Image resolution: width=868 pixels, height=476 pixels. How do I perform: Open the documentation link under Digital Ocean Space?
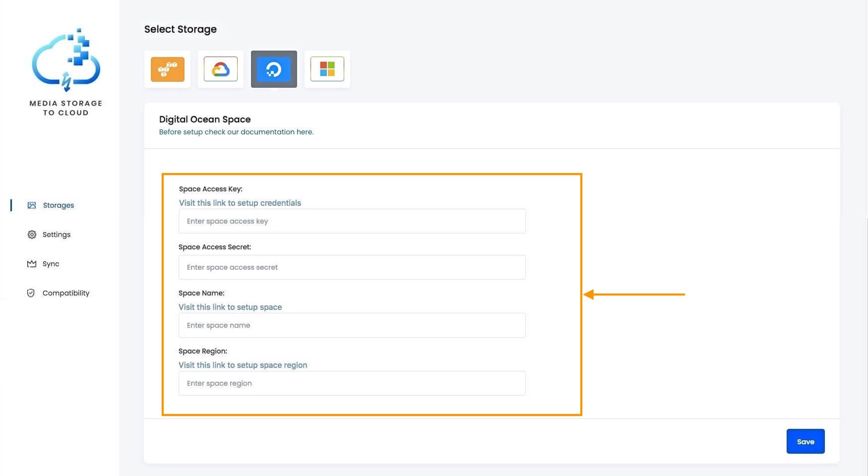coord(237,132)
